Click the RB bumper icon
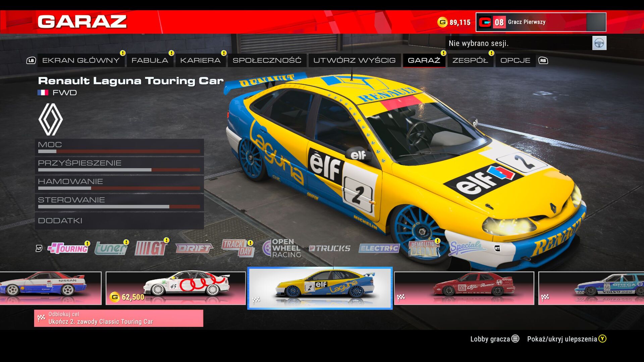644x362 pixels. pos(543,61)
